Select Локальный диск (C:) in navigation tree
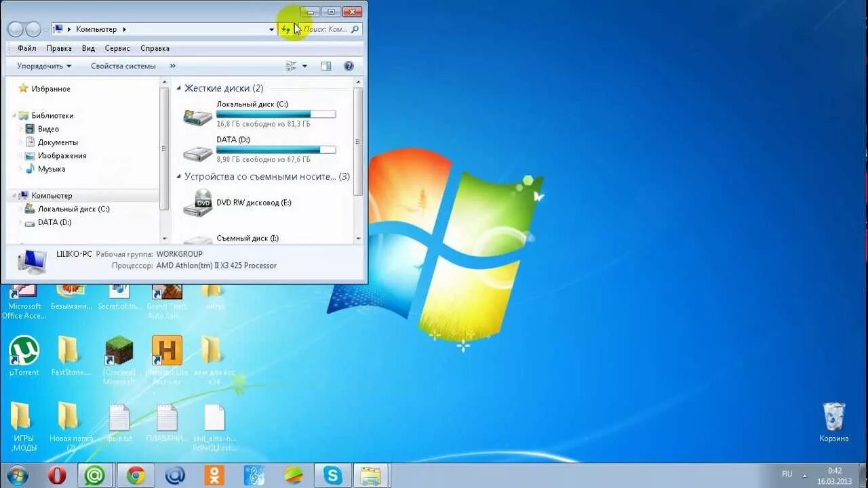Viewport: 868px width, 488px height. (x=73, y=209)
